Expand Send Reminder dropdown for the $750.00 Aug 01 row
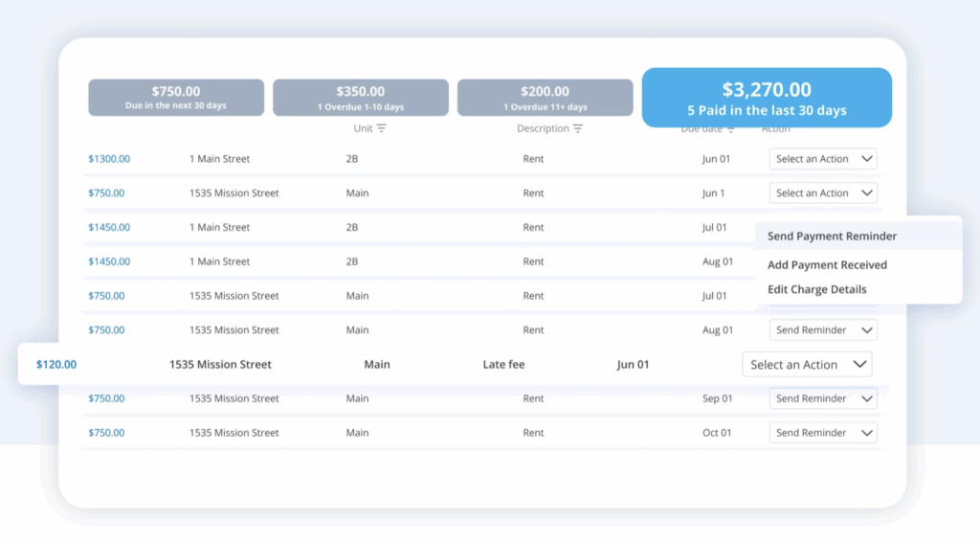Image resolution: width=980 pixels, height=543 pixels. click(x=823, y=330)
